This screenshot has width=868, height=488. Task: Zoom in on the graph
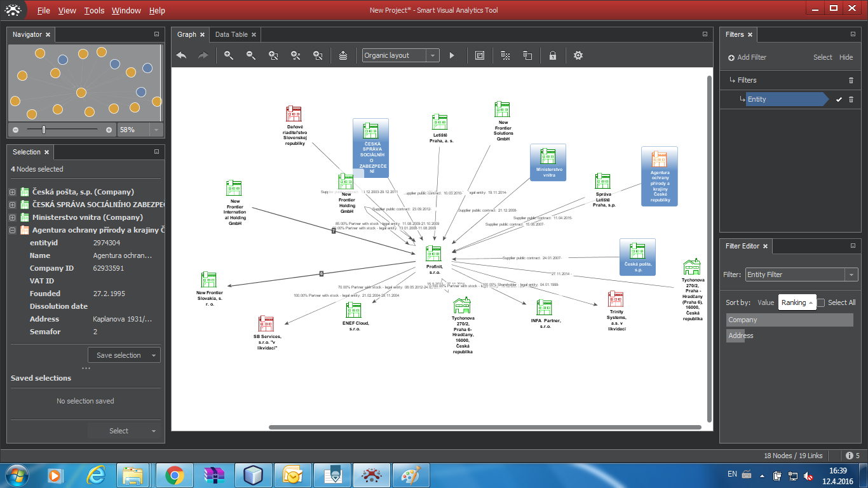click(x=229, y=56)
